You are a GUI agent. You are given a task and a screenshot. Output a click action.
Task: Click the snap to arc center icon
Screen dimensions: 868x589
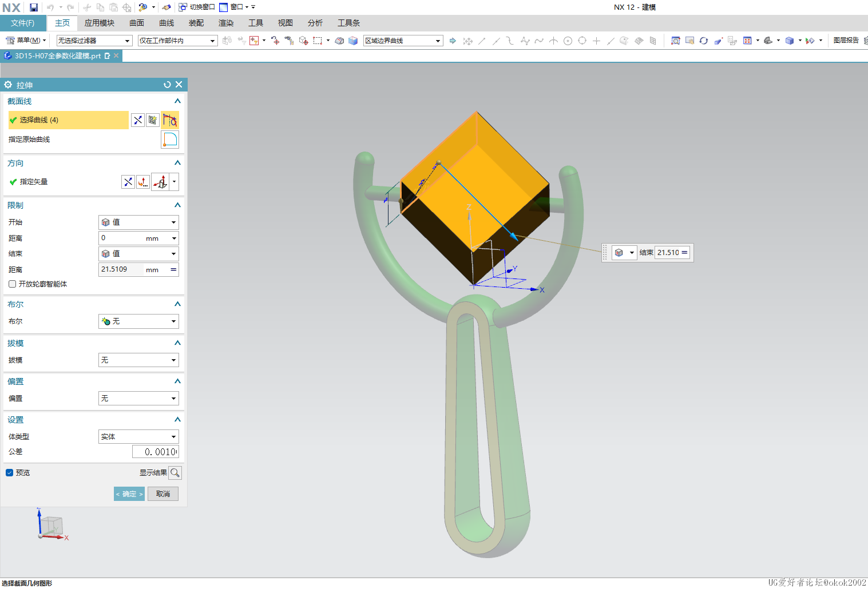pyautogui.click(x=568, y=41)
